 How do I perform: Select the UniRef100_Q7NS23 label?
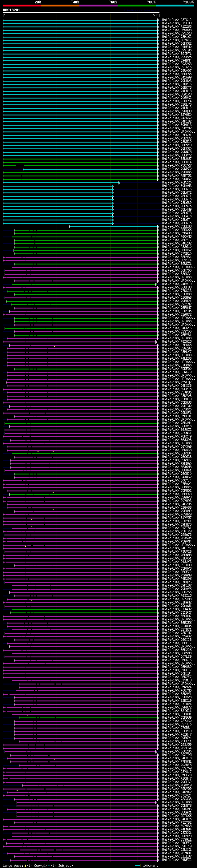177,291
